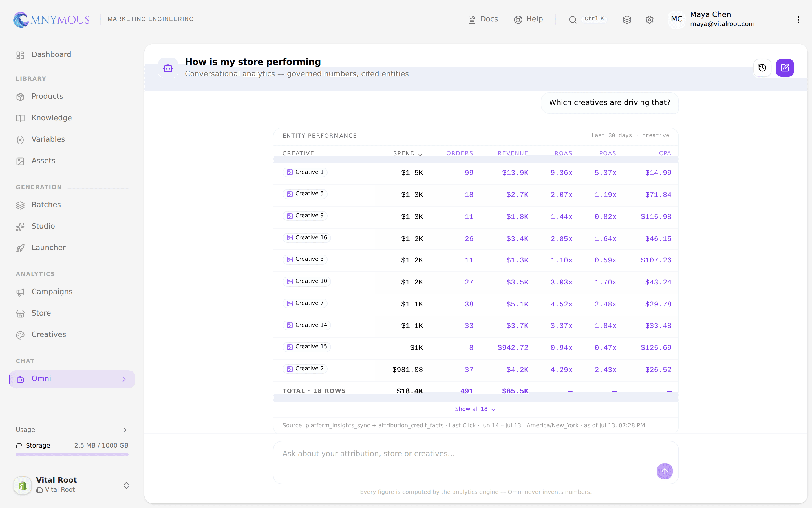This screenshot has height=508, width=812.
Task: Sort table by Orders column
Action: coord(459,154)
